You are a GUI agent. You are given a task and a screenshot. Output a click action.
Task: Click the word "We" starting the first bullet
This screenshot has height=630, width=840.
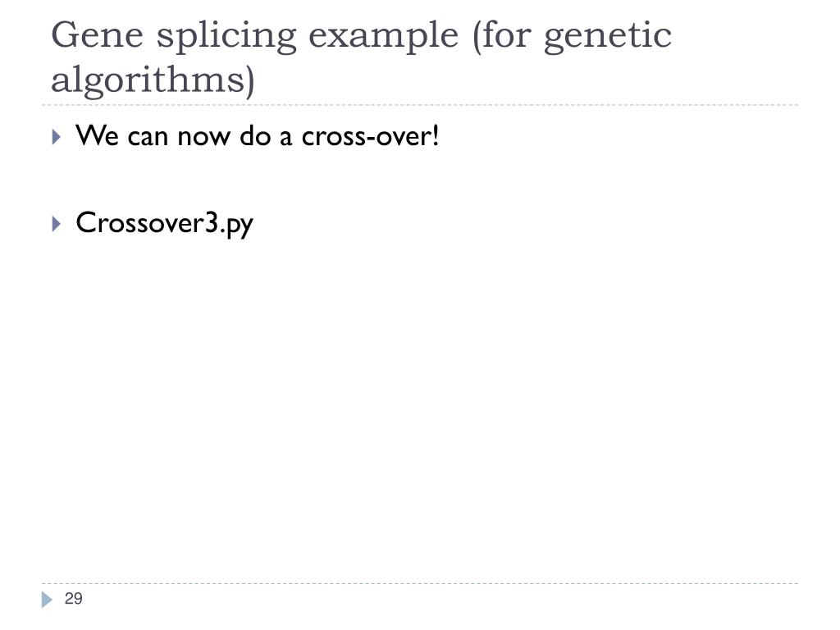pyautogui.click(x=97, y=135)
